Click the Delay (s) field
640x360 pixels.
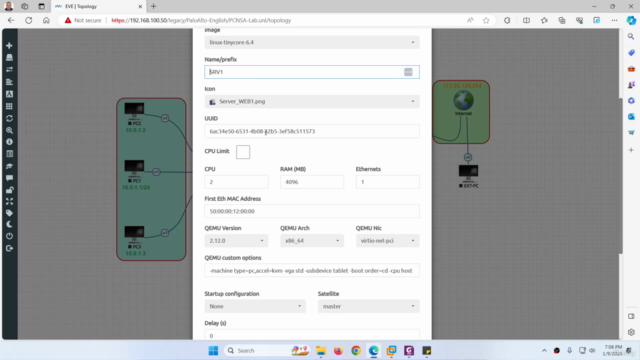click(312, 335)
